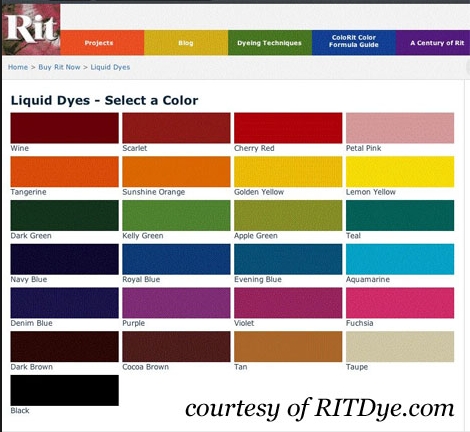Select the Aquamarine color swatch

coord(400,259)
